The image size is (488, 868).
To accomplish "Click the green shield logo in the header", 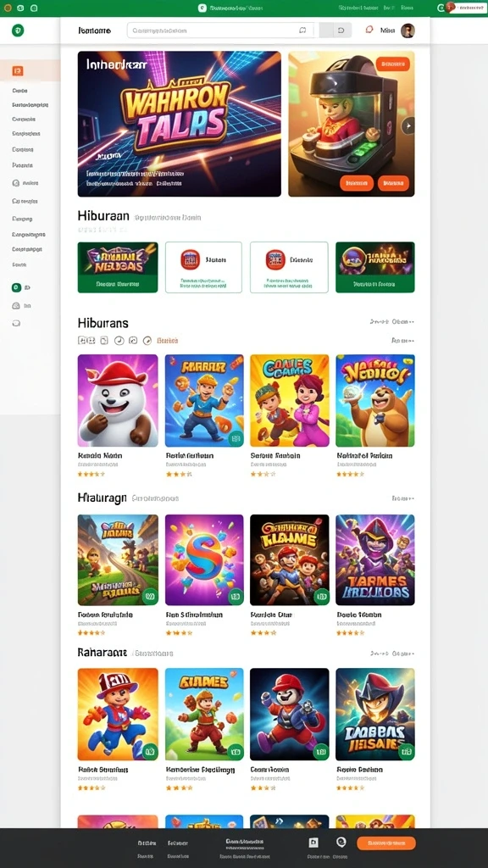I will point(18,31).
